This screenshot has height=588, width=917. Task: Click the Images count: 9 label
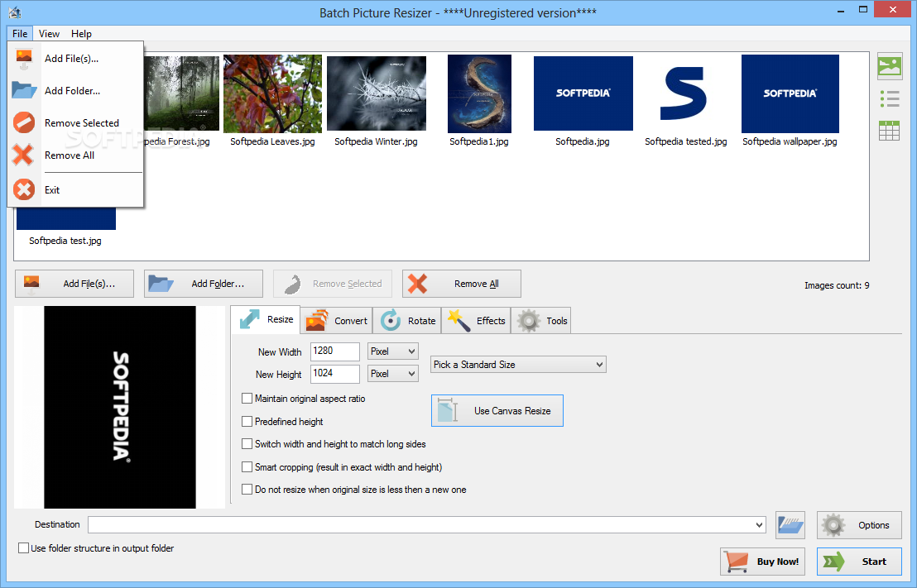836,285
